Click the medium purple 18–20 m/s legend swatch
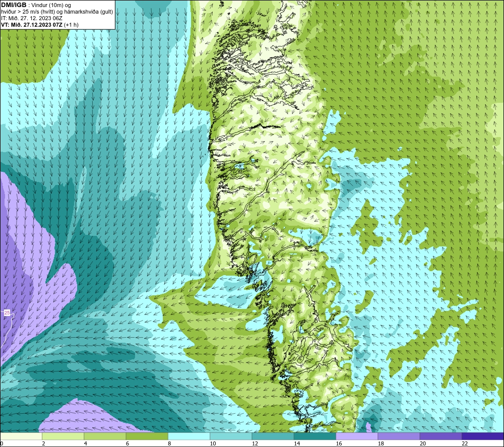 (x=399, y=436)
